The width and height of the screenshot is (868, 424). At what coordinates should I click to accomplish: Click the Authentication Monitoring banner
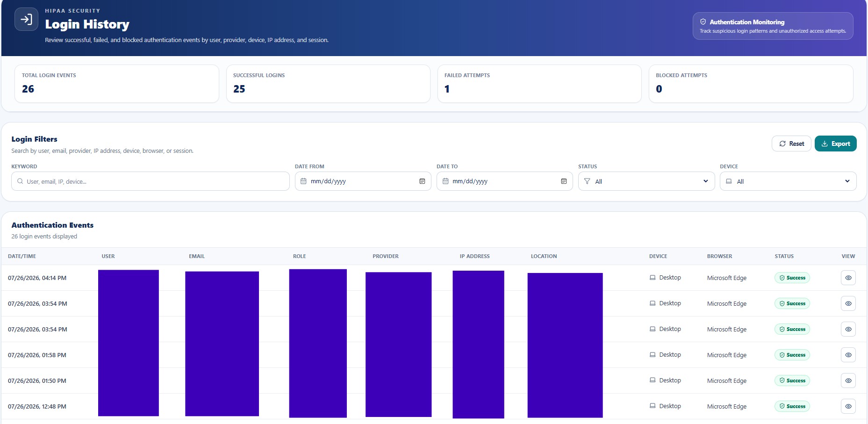773,26
